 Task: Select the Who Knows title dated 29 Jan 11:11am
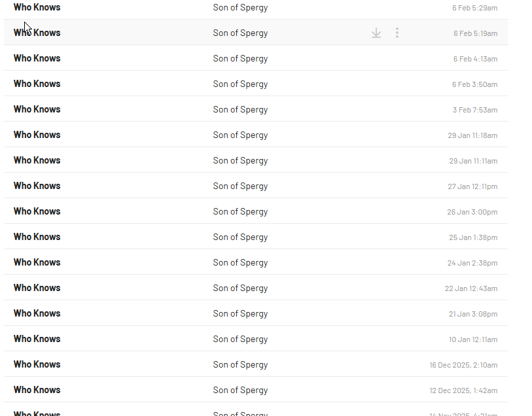[x=37, y=160]
